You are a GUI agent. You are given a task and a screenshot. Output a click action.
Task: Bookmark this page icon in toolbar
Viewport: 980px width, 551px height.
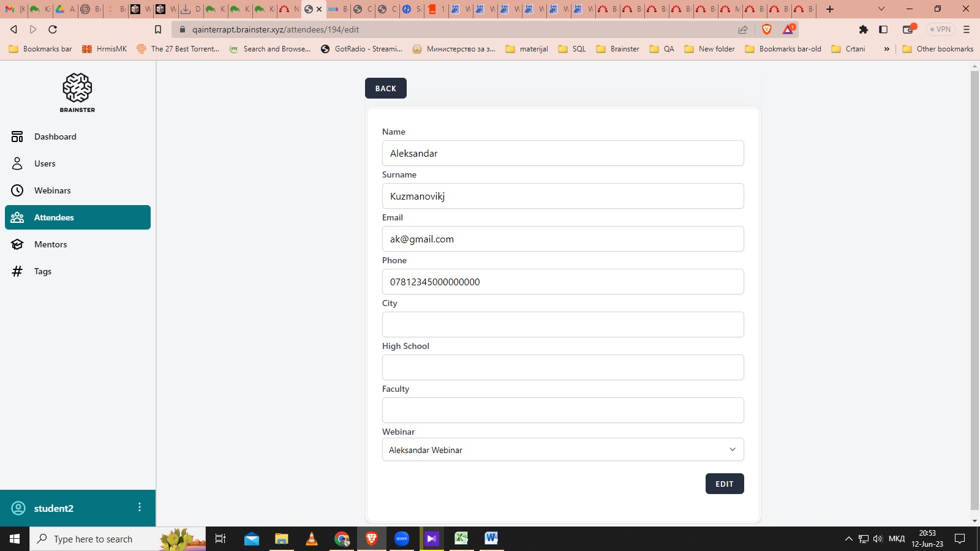coord(158,29)
